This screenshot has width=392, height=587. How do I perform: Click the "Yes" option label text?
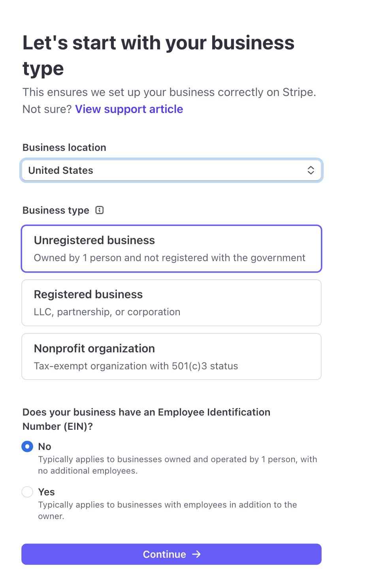pyautogui.click(x=46, y=492)
